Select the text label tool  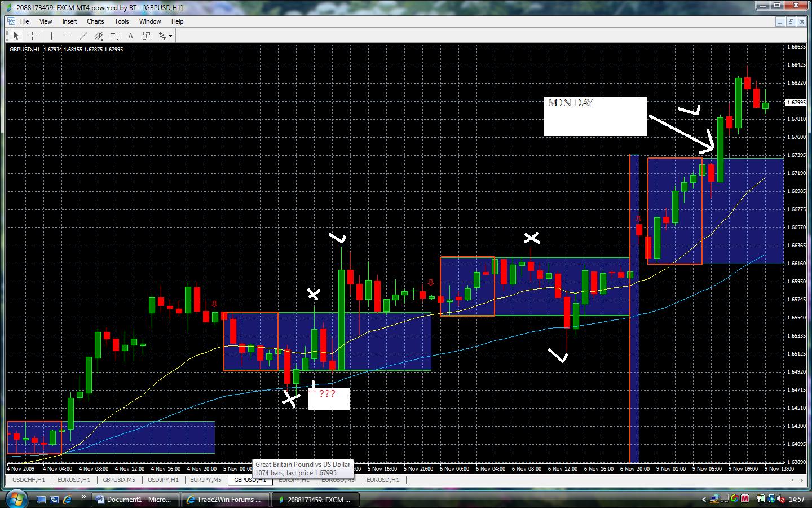click(x=146, y=36)
